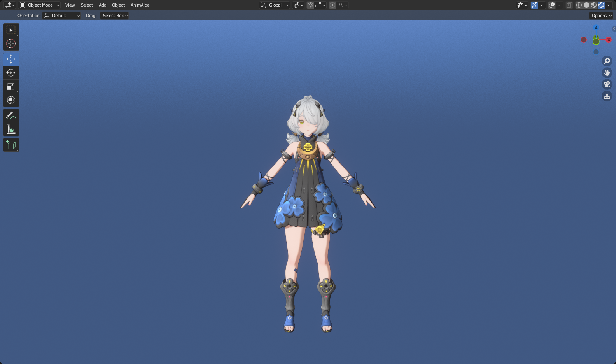Toggle viewport overlays
Screen dimensions: 616x364
551,5
